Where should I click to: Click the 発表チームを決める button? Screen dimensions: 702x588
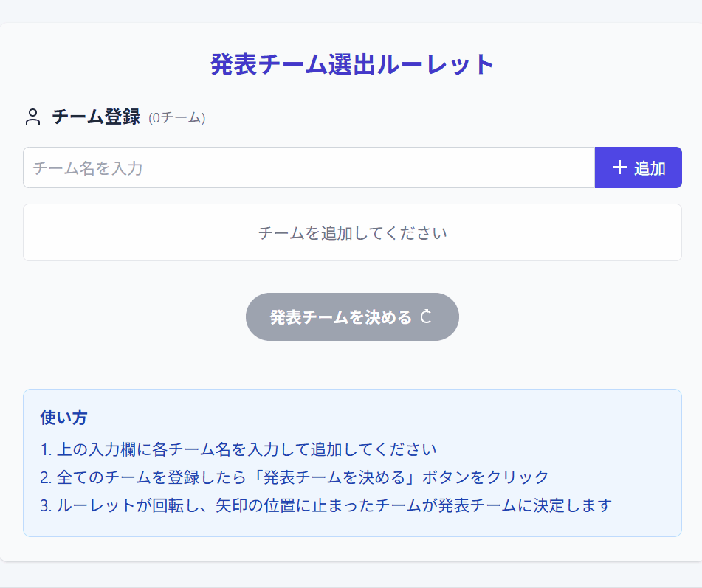tap(352, 317)
